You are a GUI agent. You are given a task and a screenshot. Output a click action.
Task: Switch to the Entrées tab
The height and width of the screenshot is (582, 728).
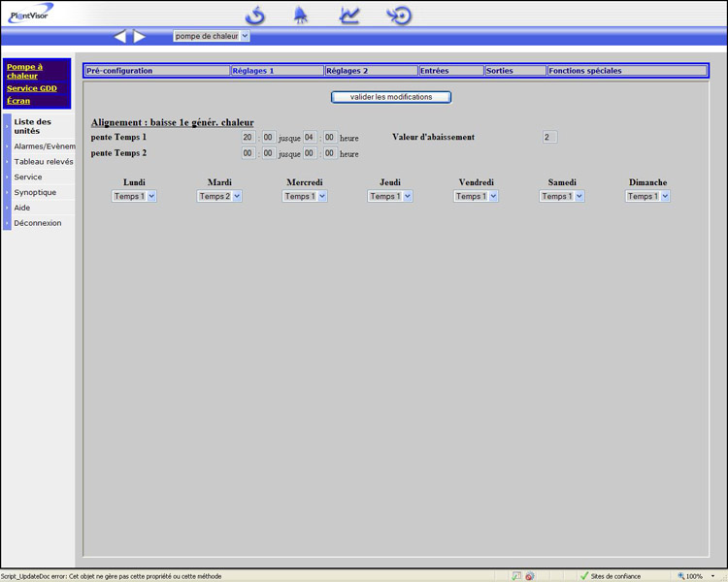coord(450,71)
